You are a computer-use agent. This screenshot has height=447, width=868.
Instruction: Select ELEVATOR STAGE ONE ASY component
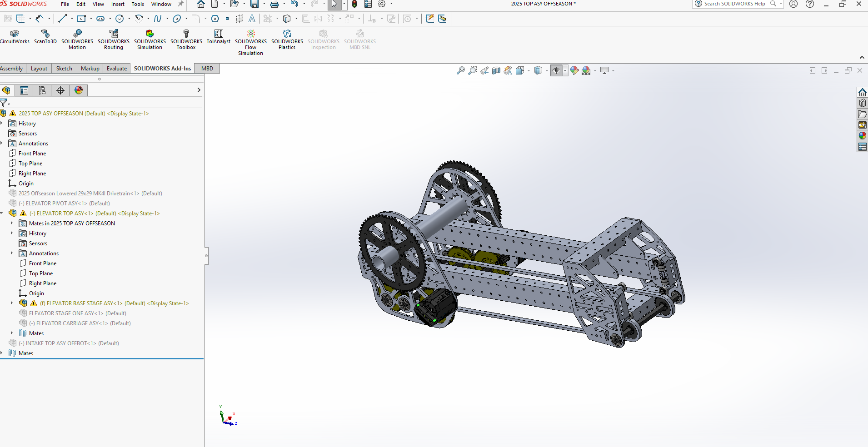[77, 313]
